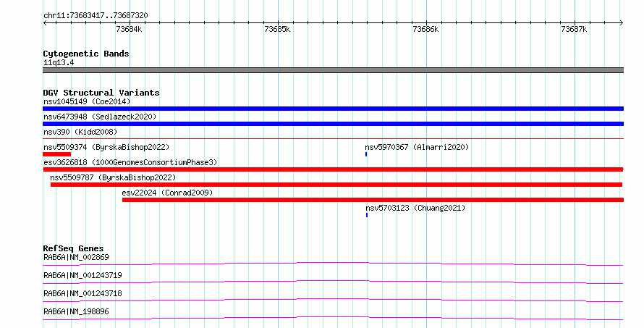The height and width of the screenshot is (328, 644).
Task: Click the right arrowhead of the ruler
Action: point(622,23)
